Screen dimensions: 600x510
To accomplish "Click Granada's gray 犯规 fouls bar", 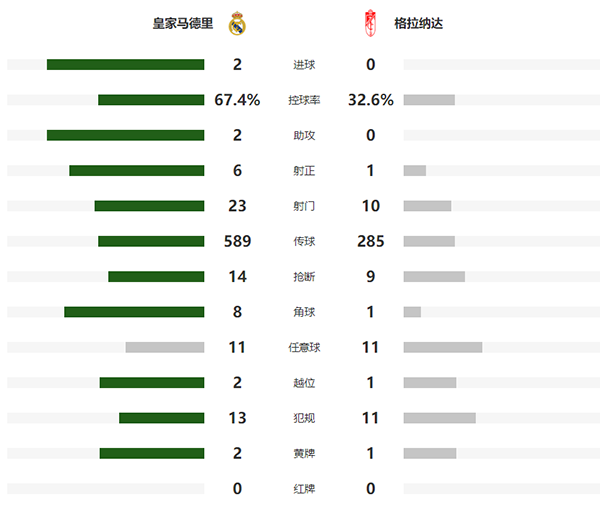I will tap(439, 418).
